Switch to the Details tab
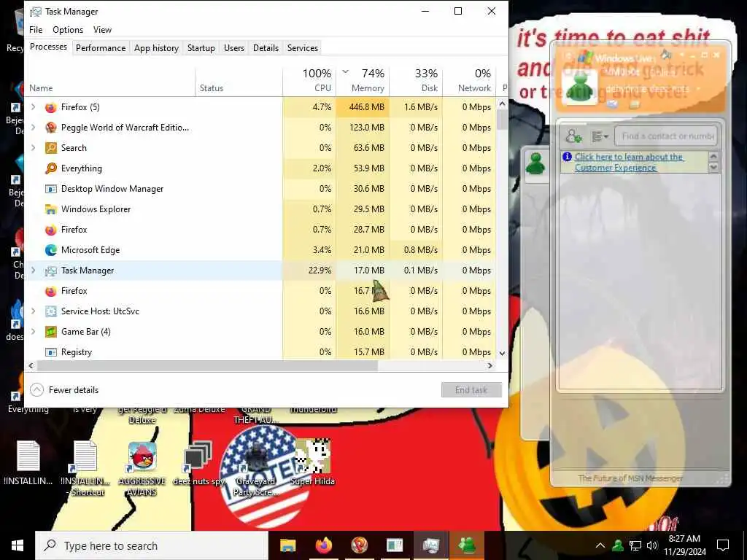Viewport: 747px width, 560px height. [266, 48]
